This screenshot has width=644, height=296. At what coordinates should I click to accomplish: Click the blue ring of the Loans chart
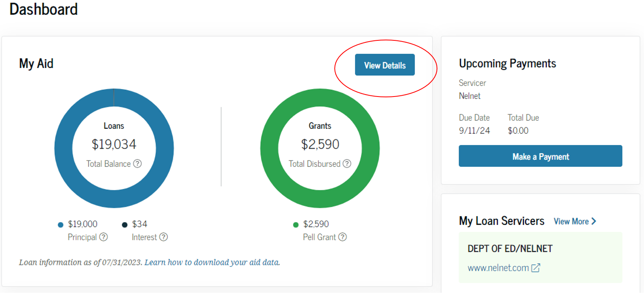pyautogui.click(x=63, y=148)
